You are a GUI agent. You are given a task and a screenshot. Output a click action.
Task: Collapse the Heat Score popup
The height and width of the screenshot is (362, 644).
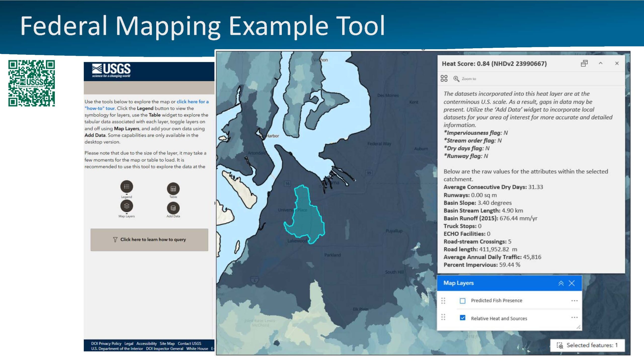pyautogui.click(x=601, y=63)
